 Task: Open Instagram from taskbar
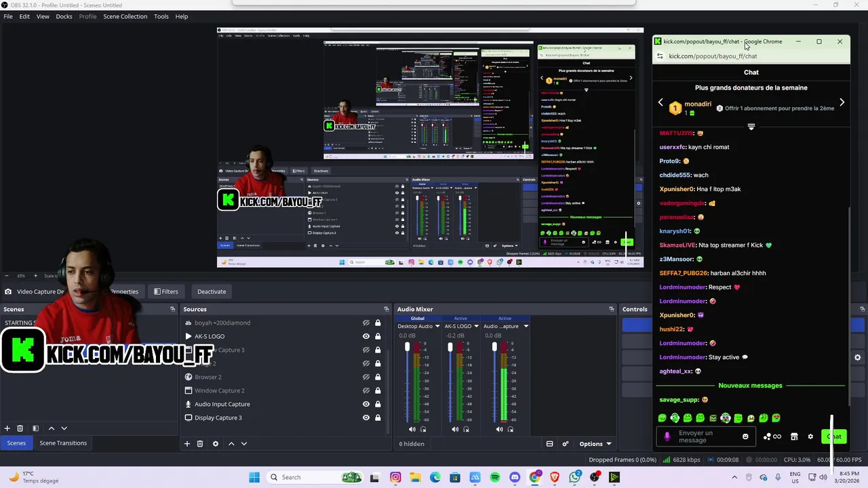(395, 478)
